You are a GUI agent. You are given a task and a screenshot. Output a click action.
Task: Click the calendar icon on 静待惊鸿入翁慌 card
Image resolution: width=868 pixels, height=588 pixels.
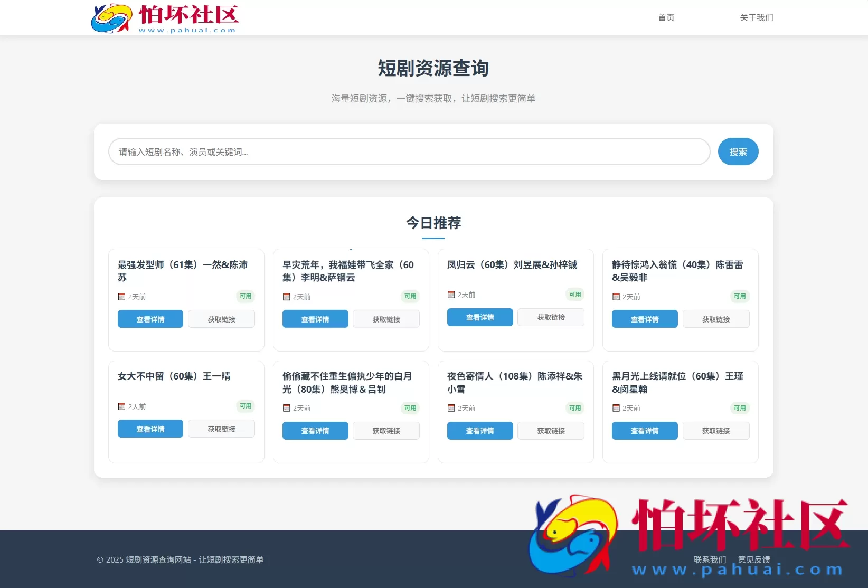pos(616,296)
